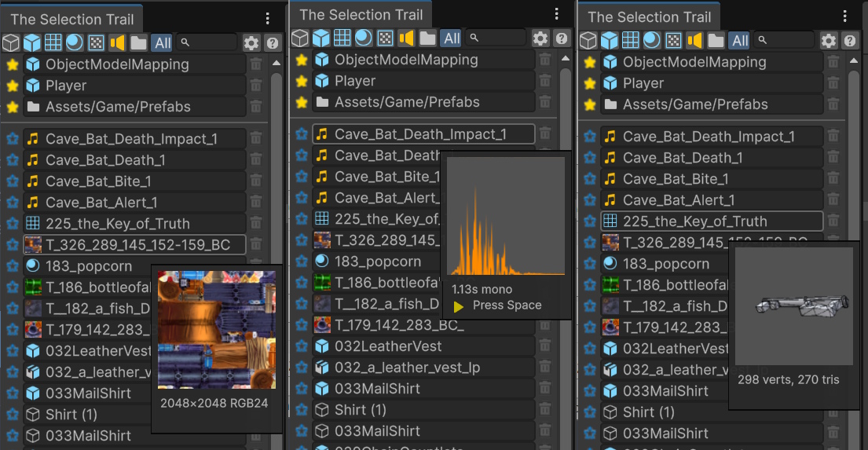
Task: Select Cave_Bat_Death_Impact_1 in waveform-preview panel
Action: click(x=423, y=134)
